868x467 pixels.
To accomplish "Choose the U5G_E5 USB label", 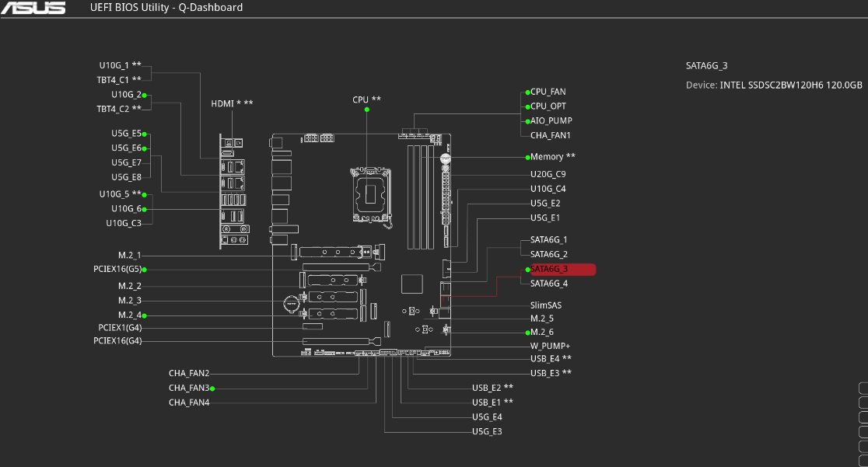I will click(126, 134).
